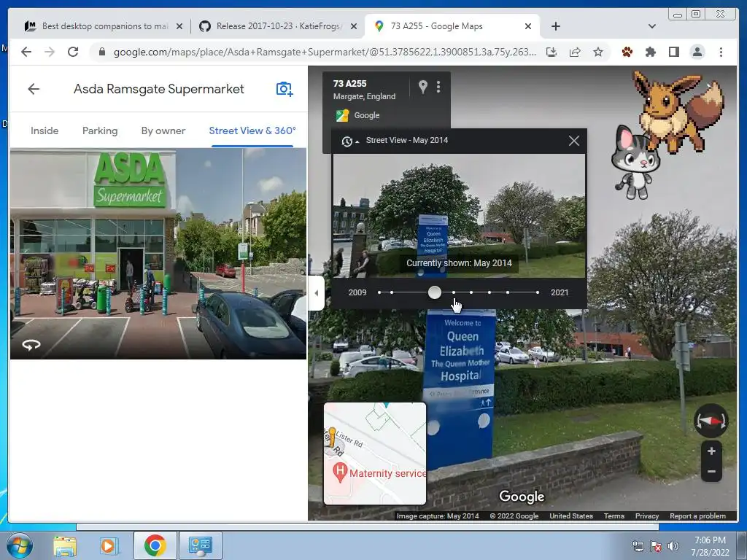Reload the Google Maps page

tap(73, 52)
